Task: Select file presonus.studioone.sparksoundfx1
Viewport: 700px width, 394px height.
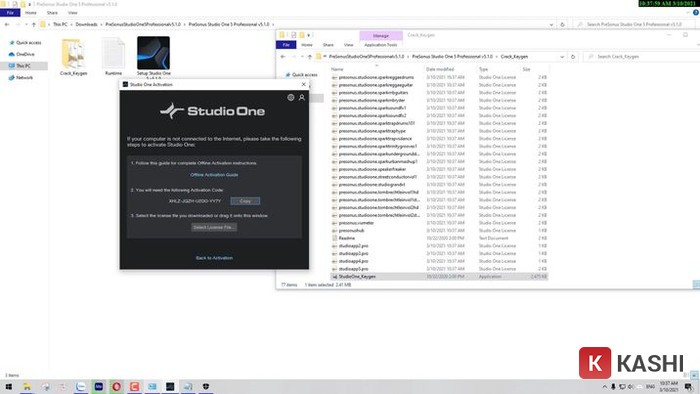Action: point(372,108)
